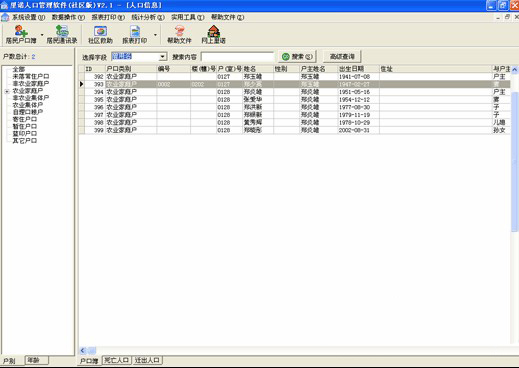The image size is (519, 368).
Task: Click the 姓名 column header
Action: point(258,69)
